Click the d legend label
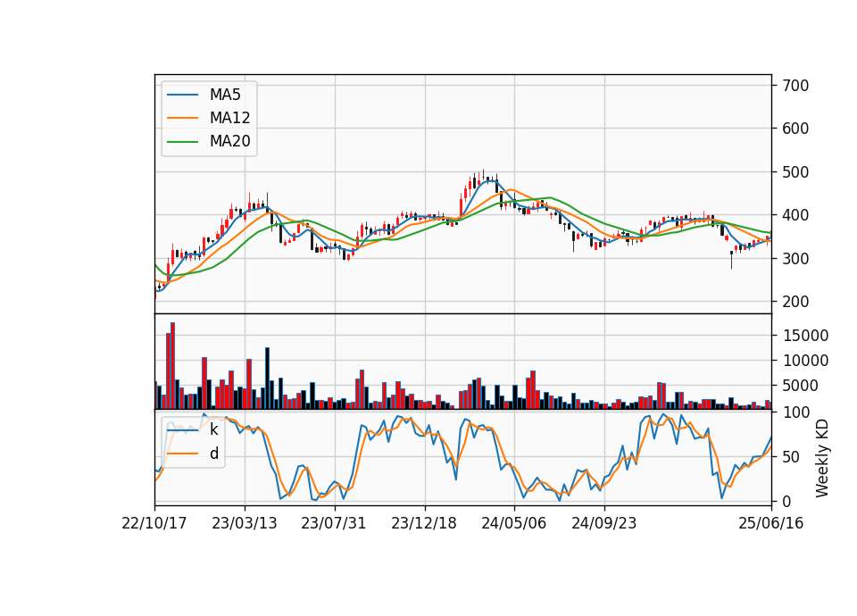The height and width of the screenshot is (616, 857). 213,454
